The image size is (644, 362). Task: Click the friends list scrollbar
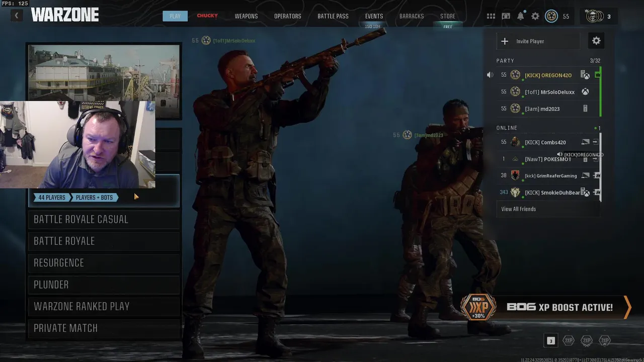(x=601, y=167)
